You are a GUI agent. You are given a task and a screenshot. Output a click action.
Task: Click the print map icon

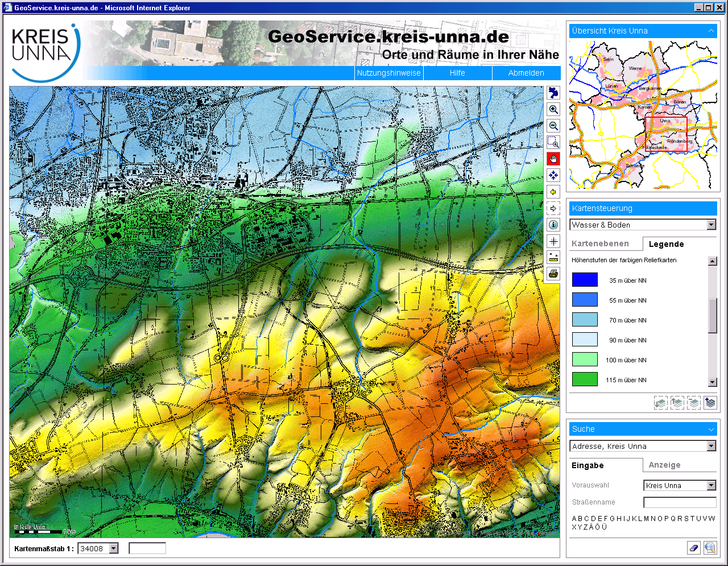click(x=553, y=274)
